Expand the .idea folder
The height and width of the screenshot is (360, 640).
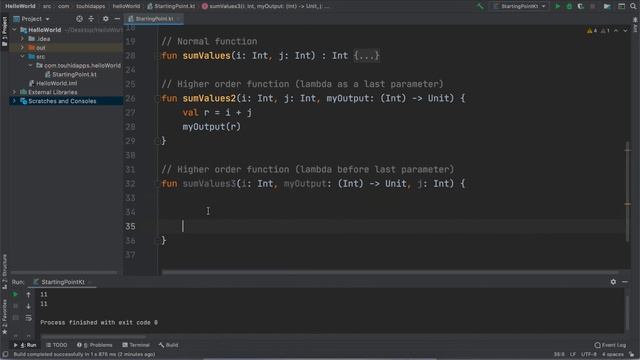(x=22, y=39)
